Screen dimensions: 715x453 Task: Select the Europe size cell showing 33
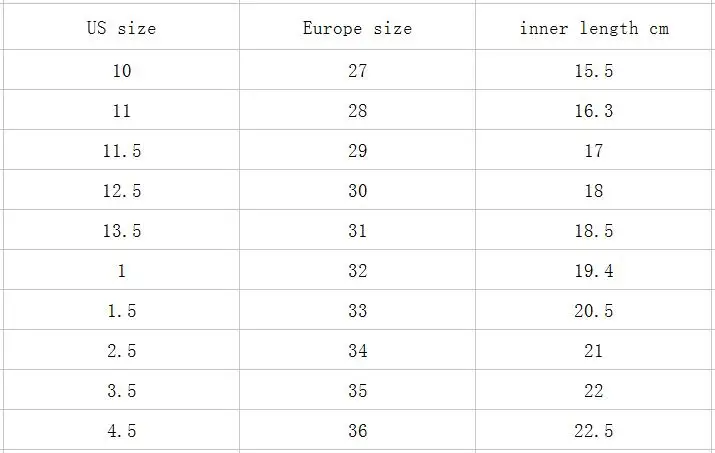pos(358,310)
